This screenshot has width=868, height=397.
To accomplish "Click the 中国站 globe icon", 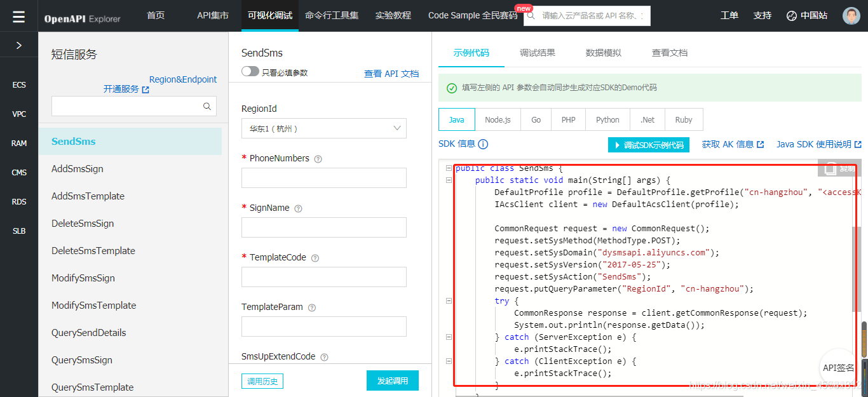I will click(x=791, y=16).
